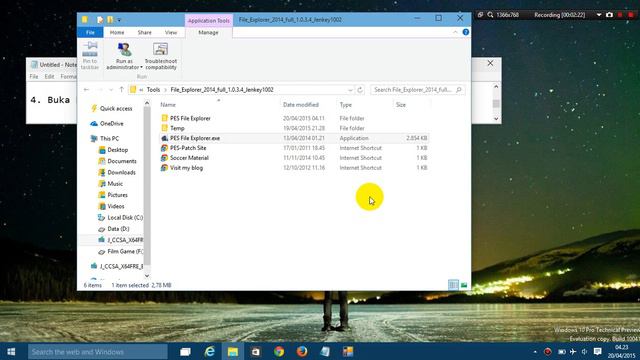
Task: Sort by the Size column header
Action: (401, 105)
